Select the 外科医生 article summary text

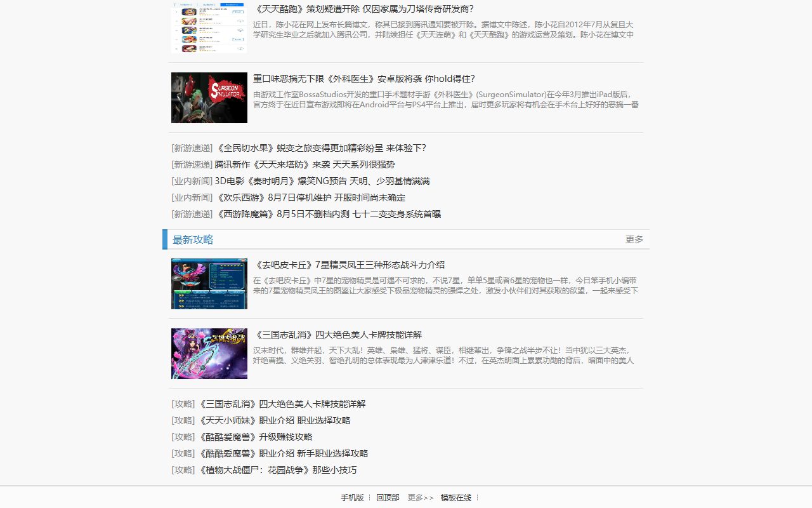tap(446, 100)
